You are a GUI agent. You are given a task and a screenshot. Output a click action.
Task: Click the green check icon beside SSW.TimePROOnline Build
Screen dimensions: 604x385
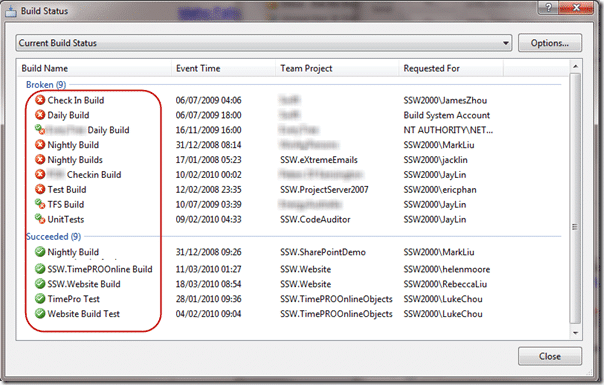(x=40, y=269)
